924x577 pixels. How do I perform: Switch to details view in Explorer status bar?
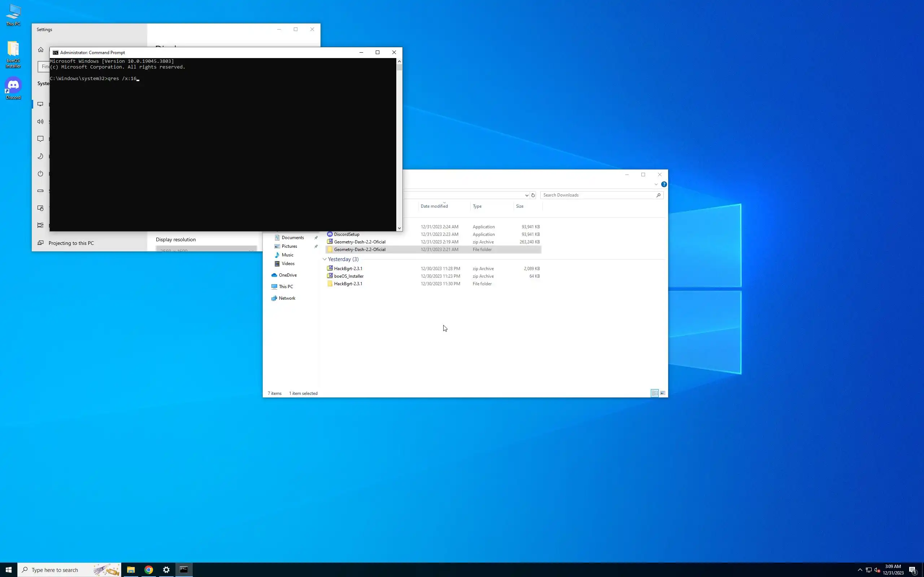(x=654, y=393)
